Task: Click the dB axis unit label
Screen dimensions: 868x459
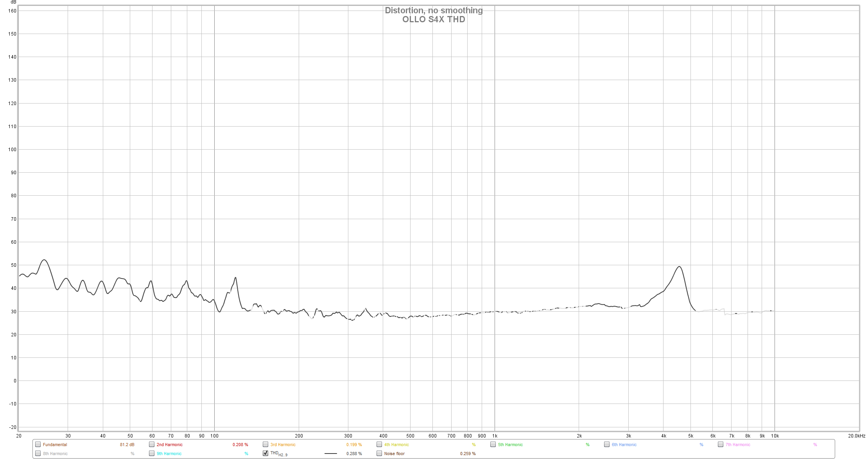Action: [x=14, y=2]
